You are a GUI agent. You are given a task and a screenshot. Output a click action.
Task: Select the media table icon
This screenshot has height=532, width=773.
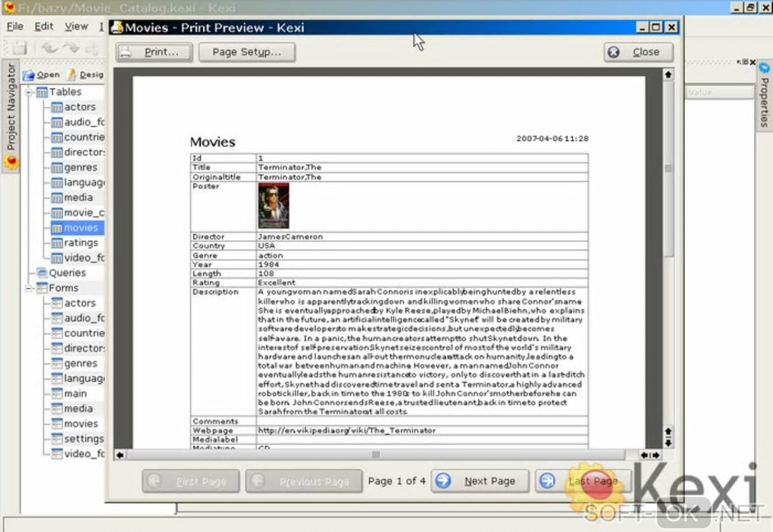57,198
